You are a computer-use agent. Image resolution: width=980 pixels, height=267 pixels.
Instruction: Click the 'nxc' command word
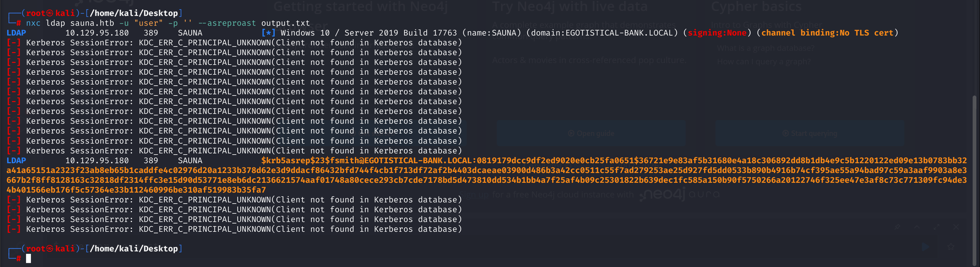pyautogui.click(x=33, y=23)
